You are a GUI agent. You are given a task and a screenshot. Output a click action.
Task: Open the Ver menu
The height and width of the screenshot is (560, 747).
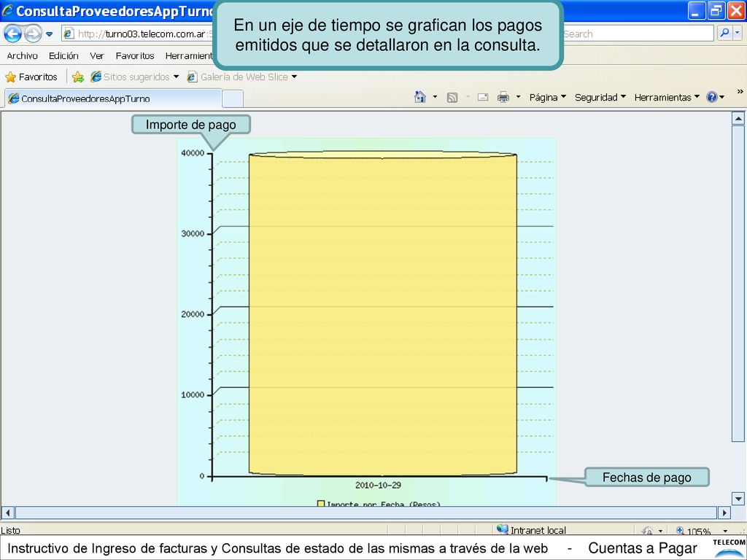(97, 55)
